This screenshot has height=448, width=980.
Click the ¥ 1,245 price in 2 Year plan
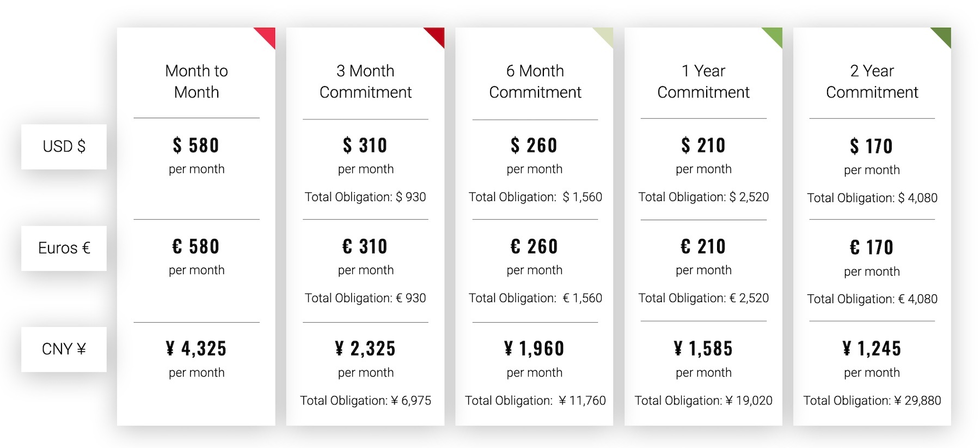872,349
